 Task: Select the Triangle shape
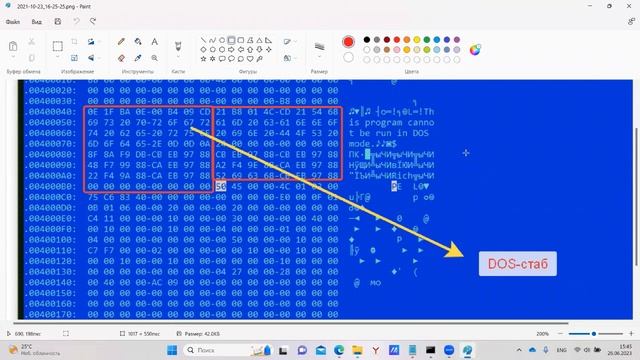point(259,40)
